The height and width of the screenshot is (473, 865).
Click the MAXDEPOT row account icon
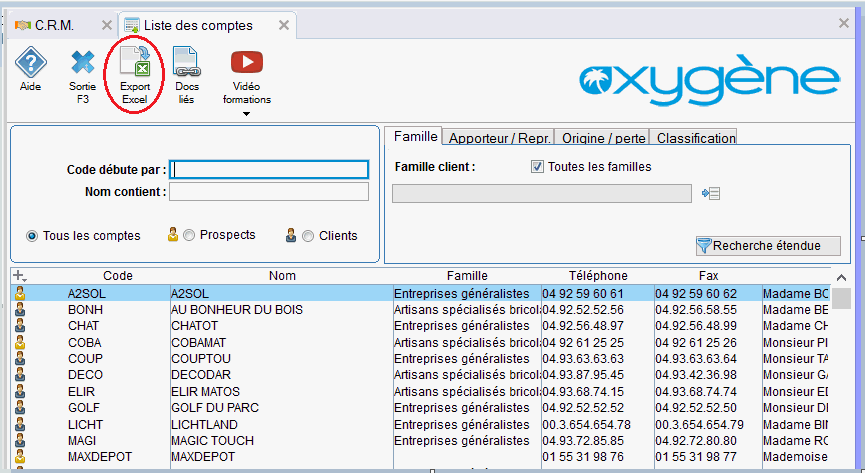(20, 456)
